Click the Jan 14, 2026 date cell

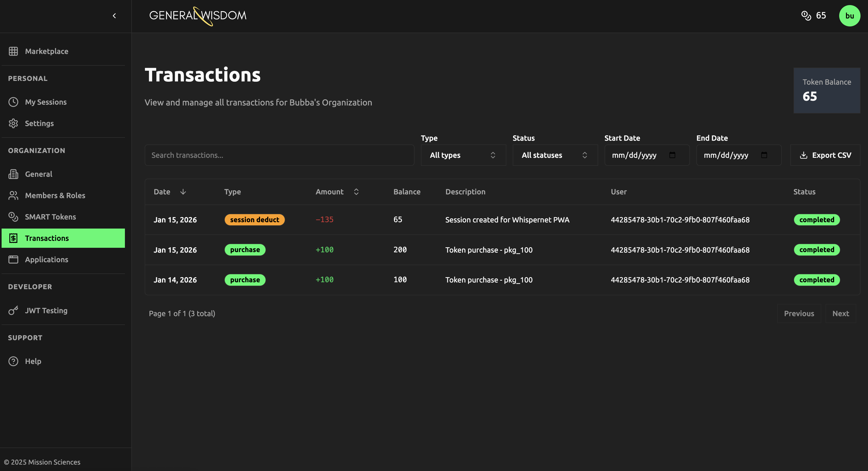coord(175,280)
